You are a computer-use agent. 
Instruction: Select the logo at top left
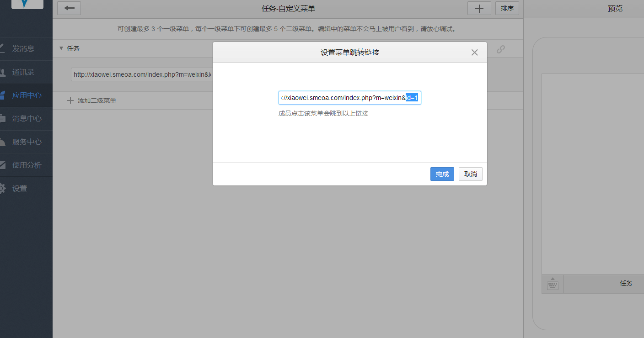[x=27, y=5]
